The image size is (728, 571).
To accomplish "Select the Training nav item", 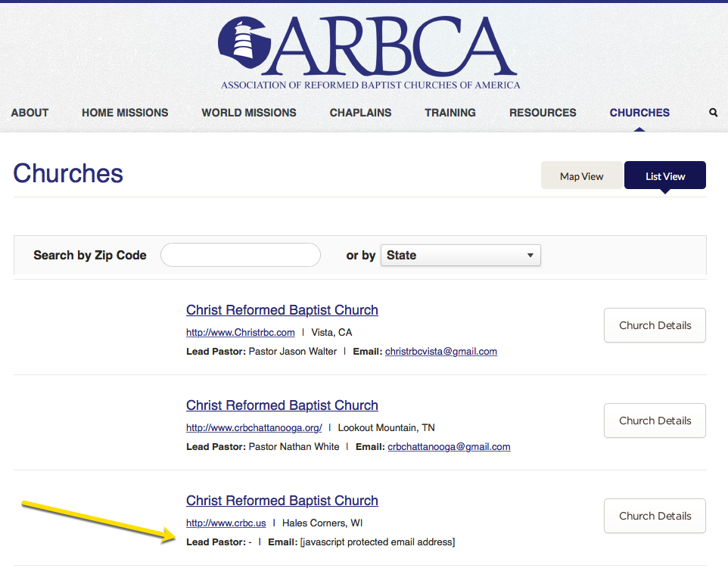I will click(450, 113).
